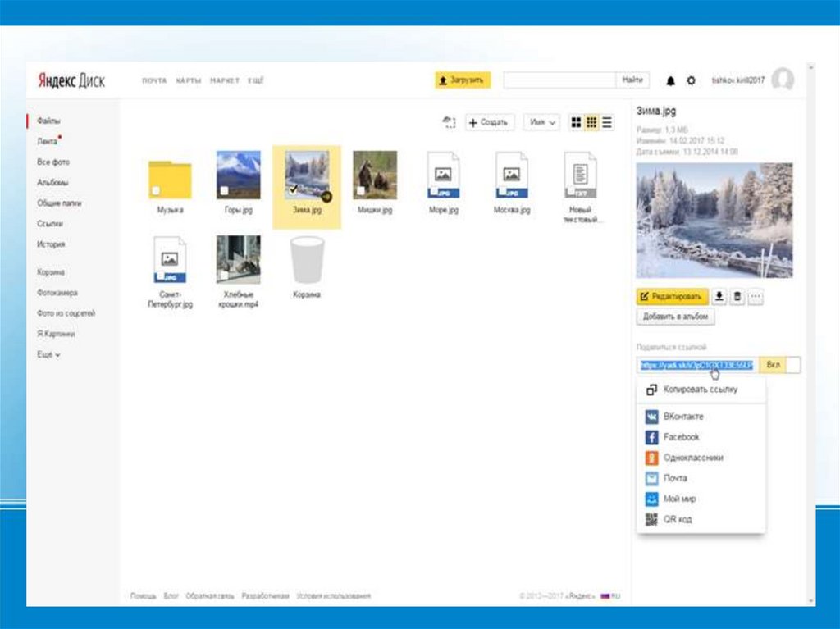Delete Зима.jpg with trash icon
The image size is (840, 629).
(737, 296)
